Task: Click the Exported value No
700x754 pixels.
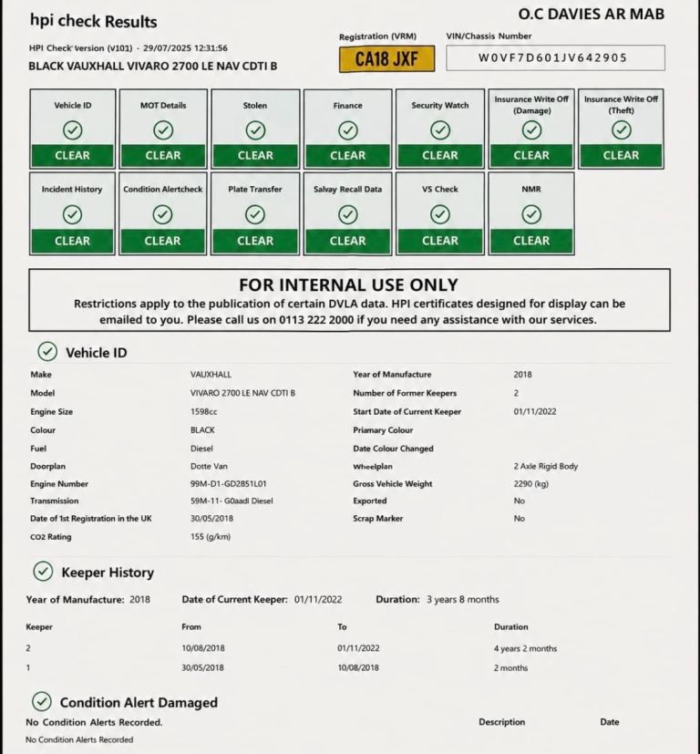Action: click(x=520, y=501)
